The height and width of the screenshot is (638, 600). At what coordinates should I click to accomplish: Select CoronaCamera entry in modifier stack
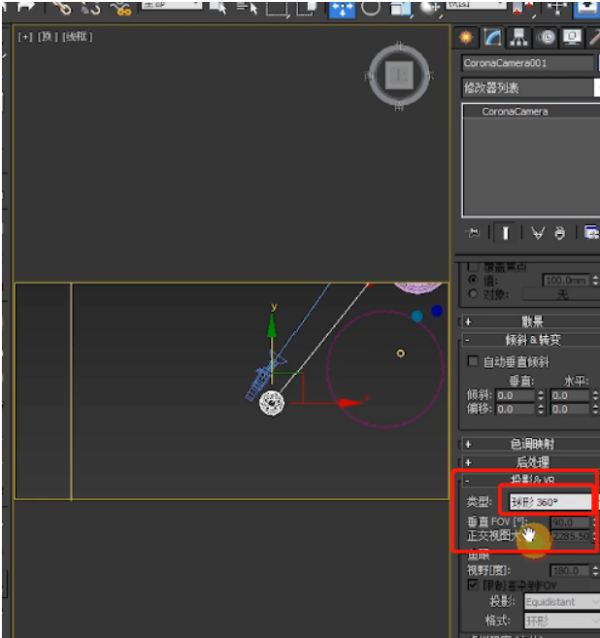coord(515,111)
